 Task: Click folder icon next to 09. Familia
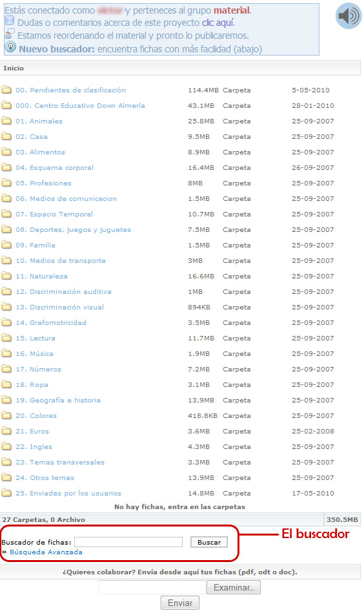pos(6,245)
